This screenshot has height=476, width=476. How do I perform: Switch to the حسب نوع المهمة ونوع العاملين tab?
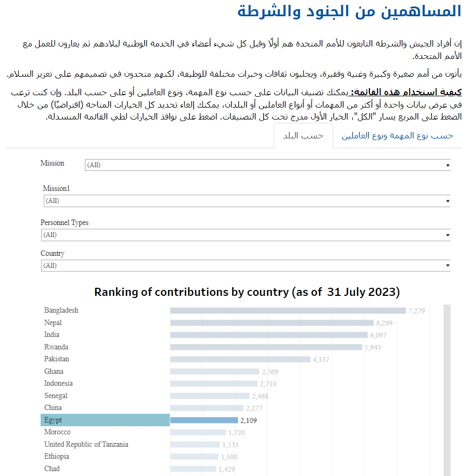click(x=397, y=136)
